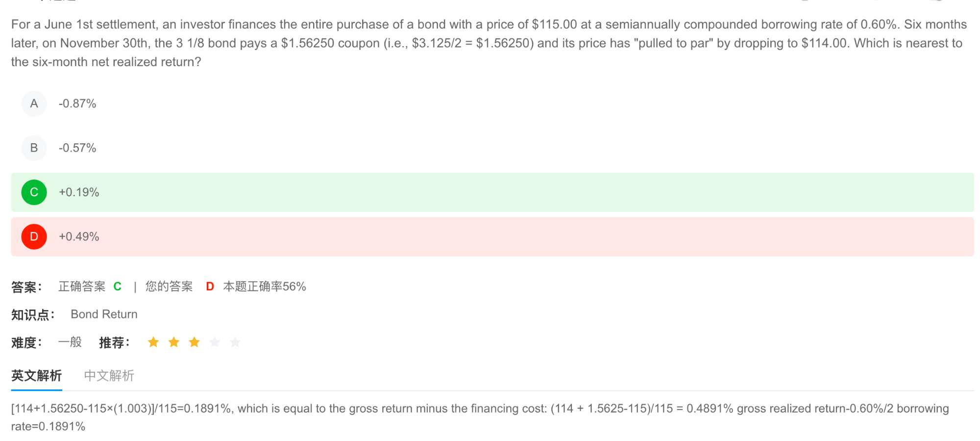Select the option B circle
Image resolution: width=980 pixels, height=441 pixels.
[x=34, y=148]
